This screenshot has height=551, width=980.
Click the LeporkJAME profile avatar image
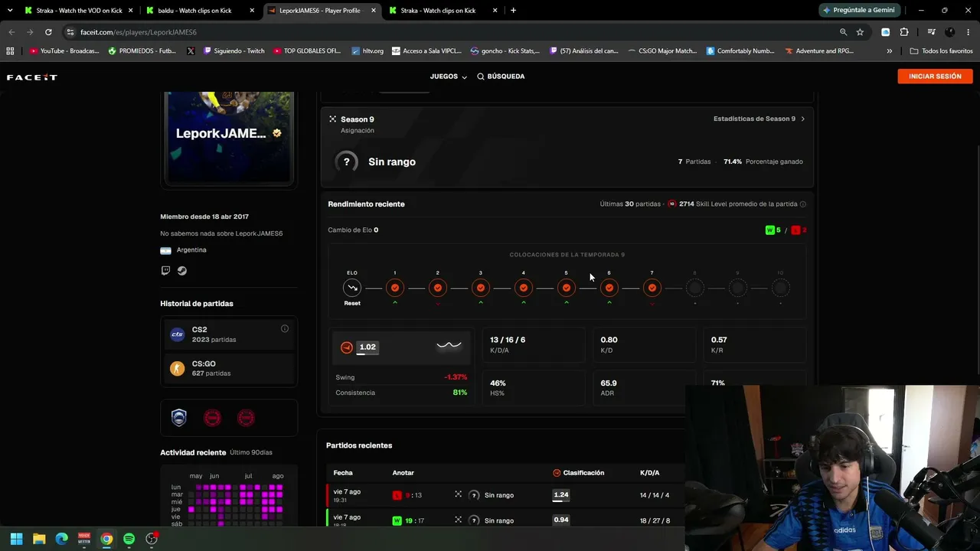click(x=229, y=138)
